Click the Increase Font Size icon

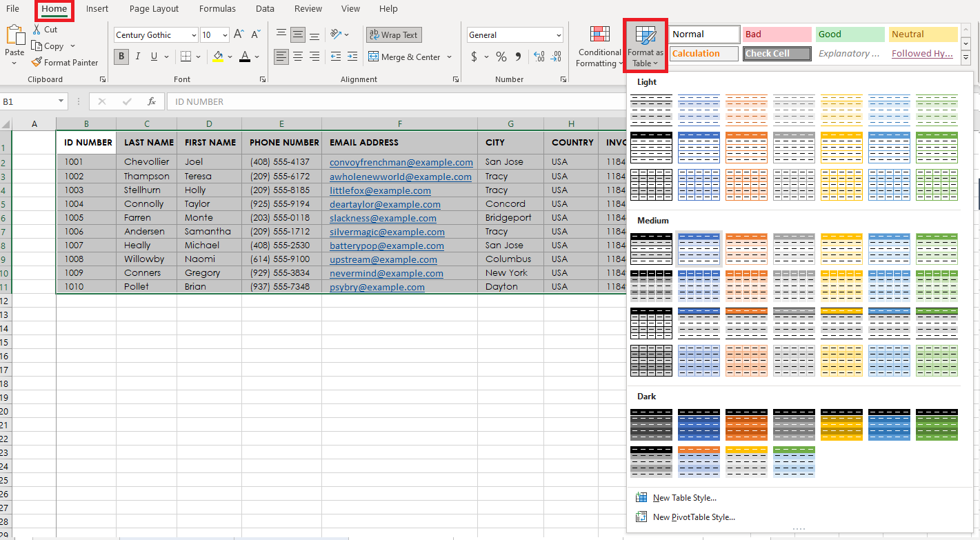point(239,34)
